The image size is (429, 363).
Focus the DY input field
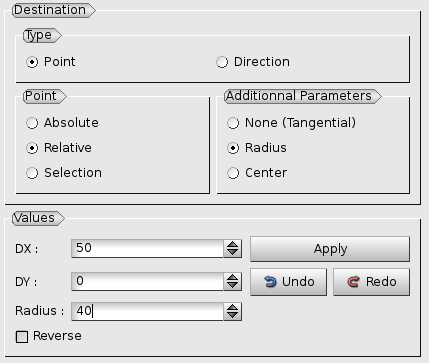[147, 281]
